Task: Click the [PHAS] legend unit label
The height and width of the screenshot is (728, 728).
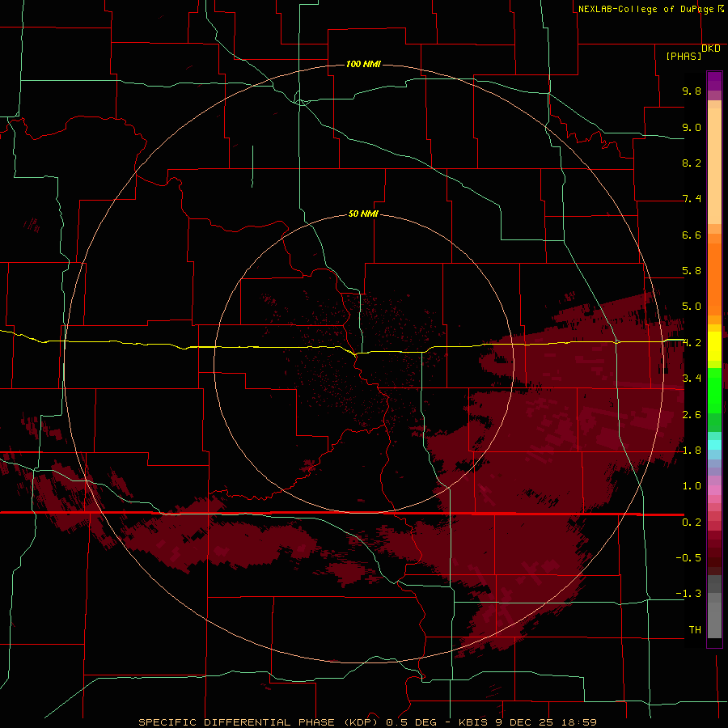Action: point(684,56)
